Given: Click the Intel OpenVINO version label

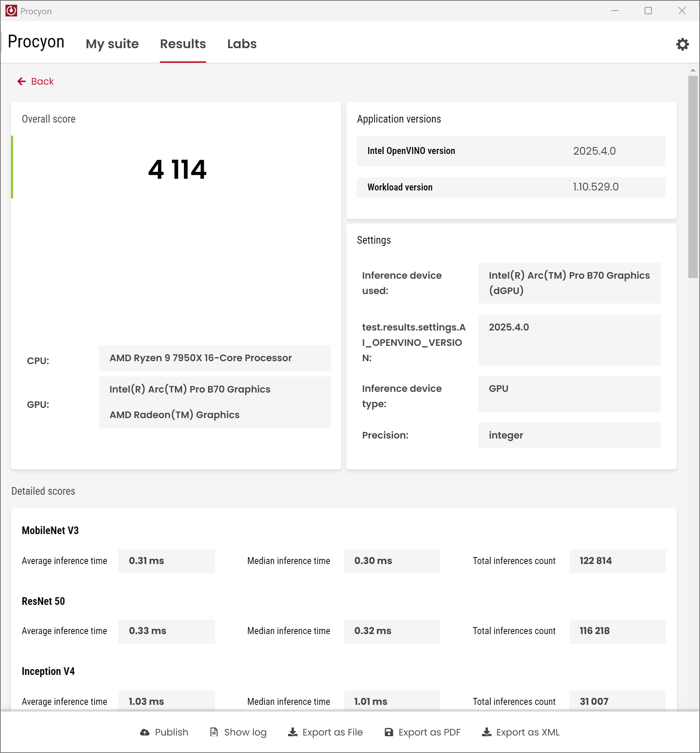Looking at the screenshot, I should 411,151.
